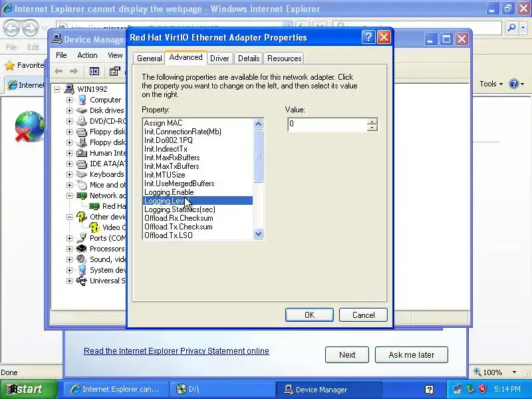Viewport: 532px width, 399px height.
Task: Select Init.MTUSize property
Action: click(164, 175)
